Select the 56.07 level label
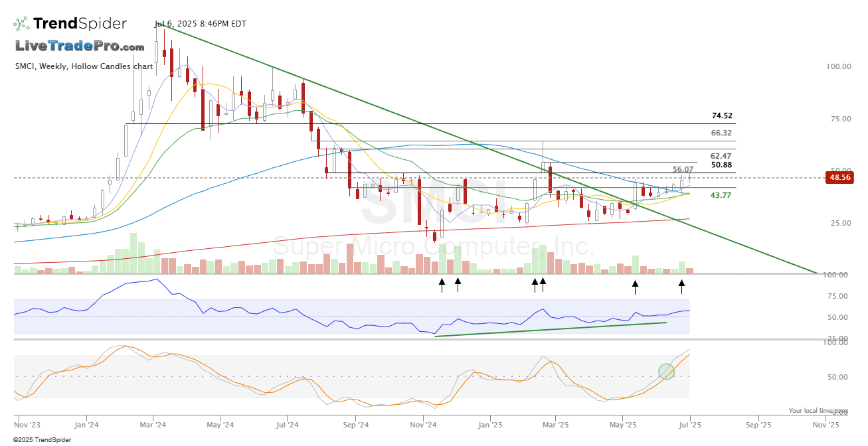868x446 pixels. [683, 170]
